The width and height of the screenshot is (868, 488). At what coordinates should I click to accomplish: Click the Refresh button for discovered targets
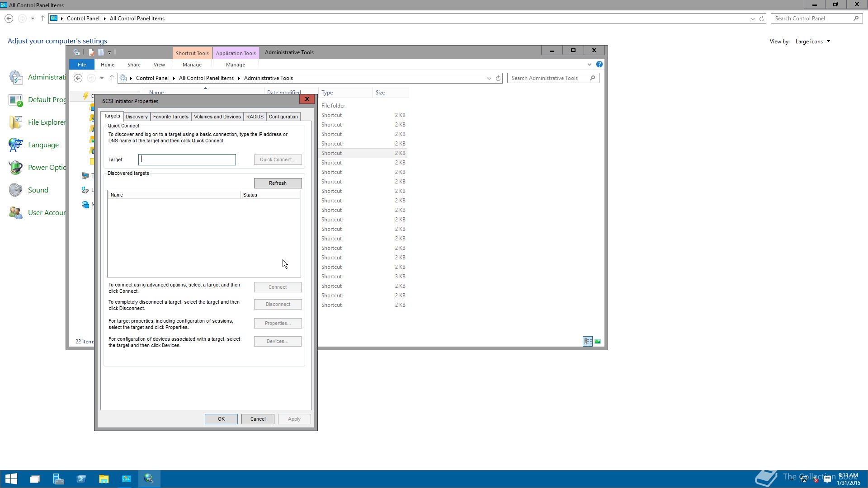(x=278, y=183)
